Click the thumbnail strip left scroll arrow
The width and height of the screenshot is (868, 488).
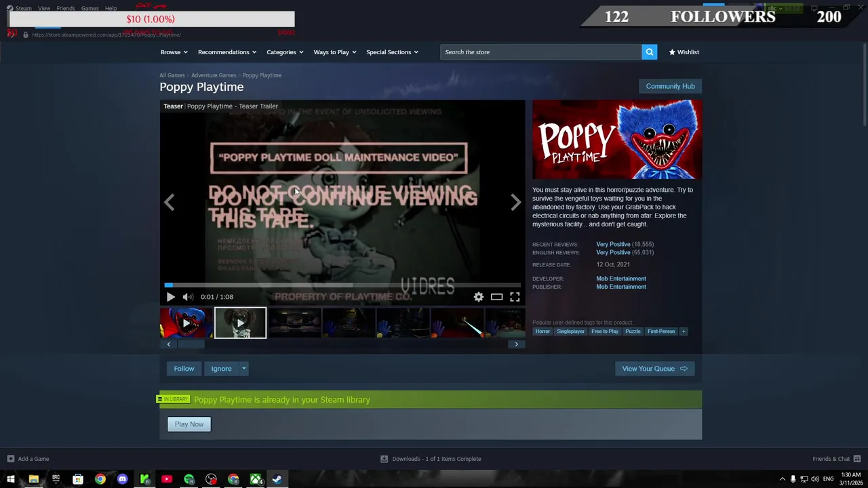pyautogui.click(x=169, y=344)
